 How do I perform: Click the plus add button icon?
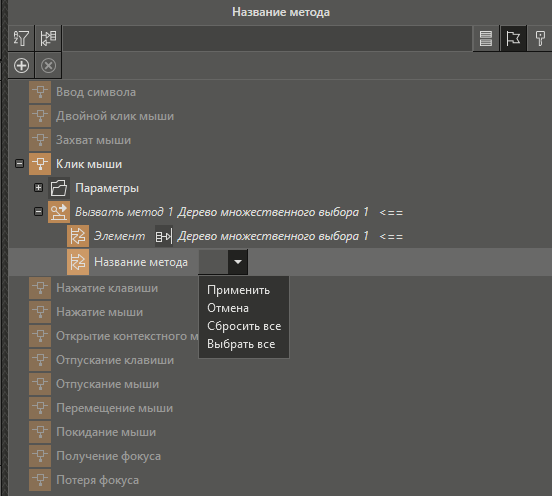(21, 65)
